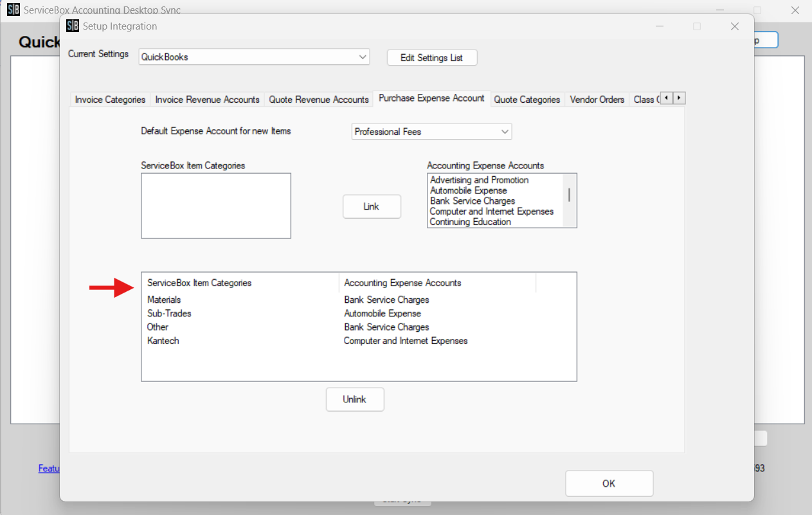Close the Setup Integration dialog
812x515 pixels.
click(735, 26)
